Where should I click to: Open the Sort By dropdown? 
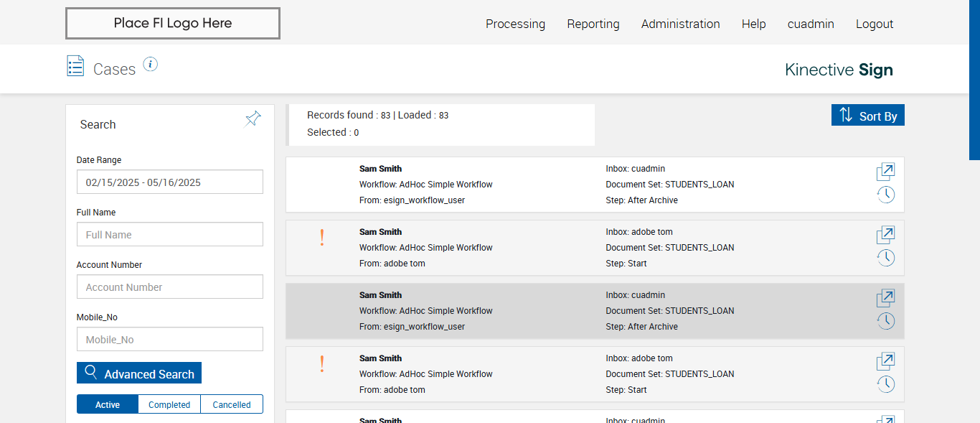click(x=867, y=115)
